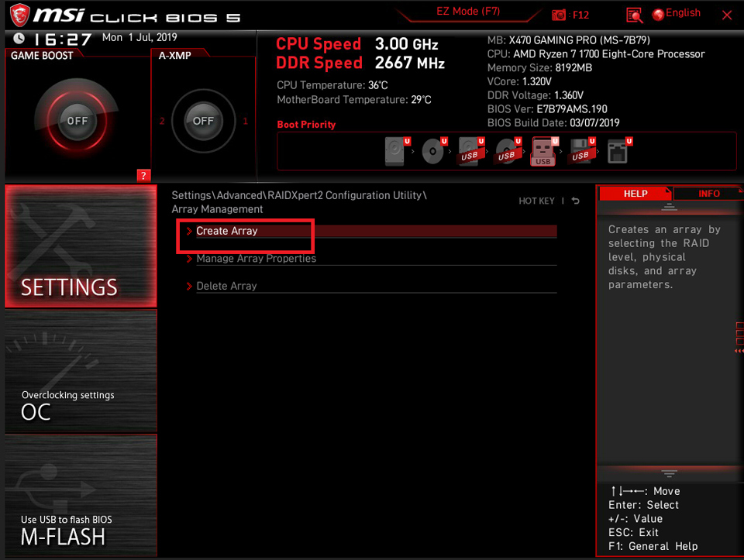744x560 pixels.
Task: Open the OC overclocking settings section
Action: [81, 371]
